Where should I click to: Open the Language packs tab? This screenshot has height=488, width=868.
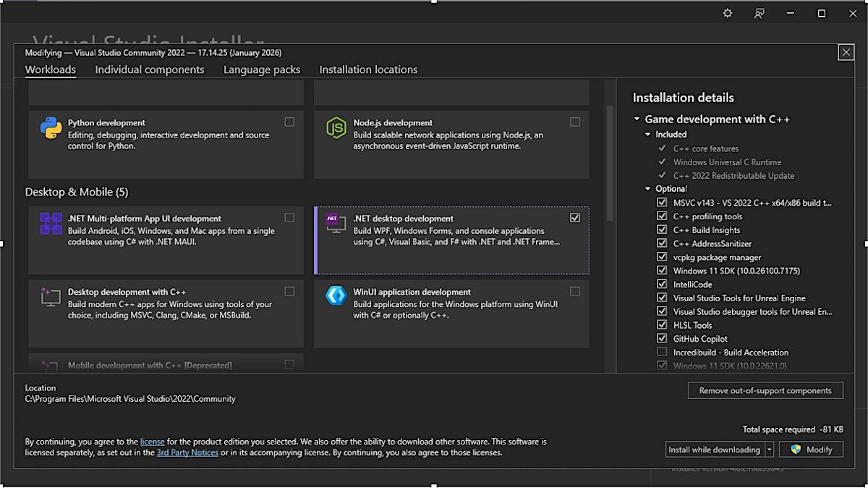coord(262,70)
